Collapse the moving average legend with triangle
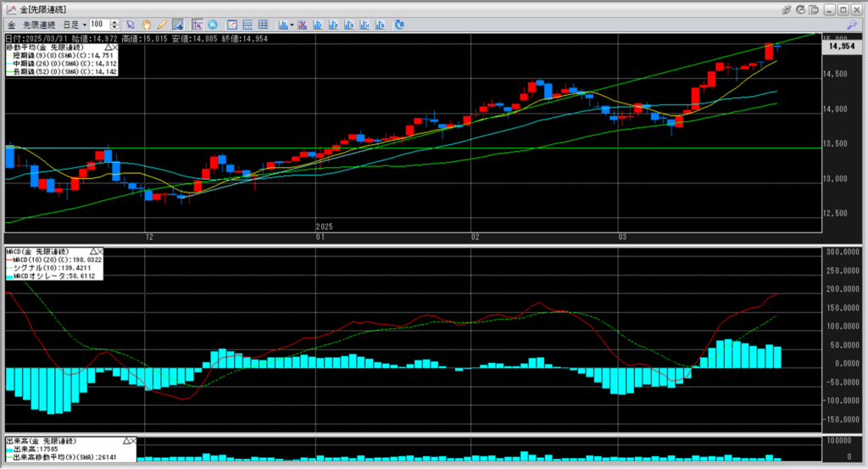 pyautogui.click(x=108, y=47)
